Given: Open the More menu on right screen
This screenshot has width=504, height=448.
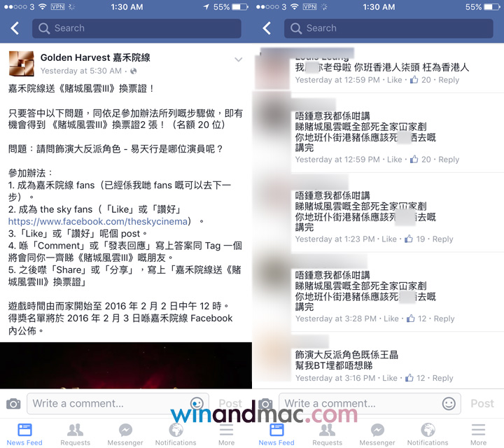Looking at the screenshot, I should pos(478,435).
